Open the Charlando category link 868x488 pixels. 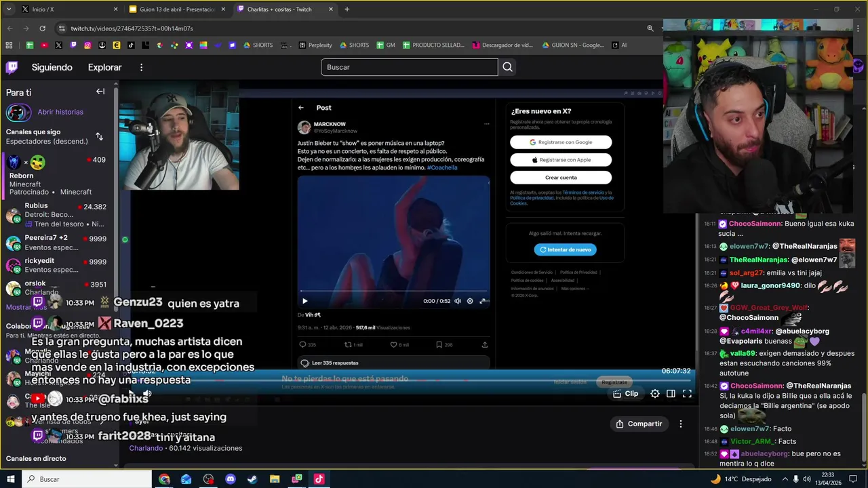146,448
